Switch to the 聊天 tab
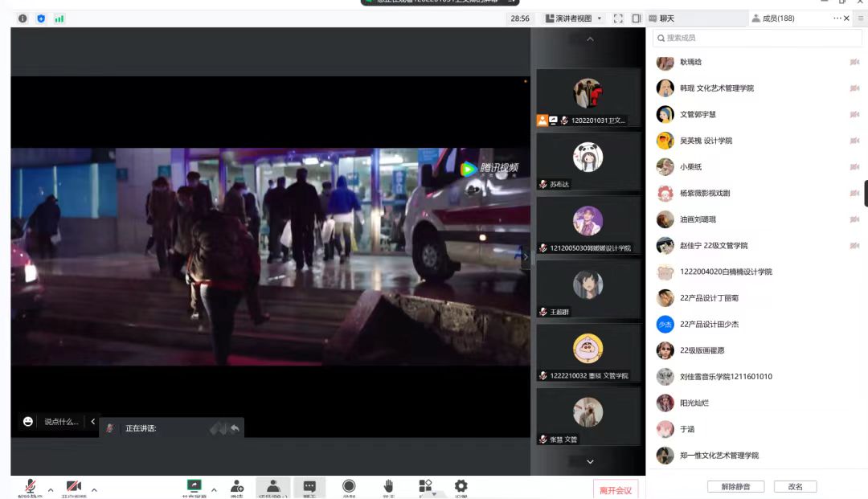 pyautogui.click(x=695, y=18)
